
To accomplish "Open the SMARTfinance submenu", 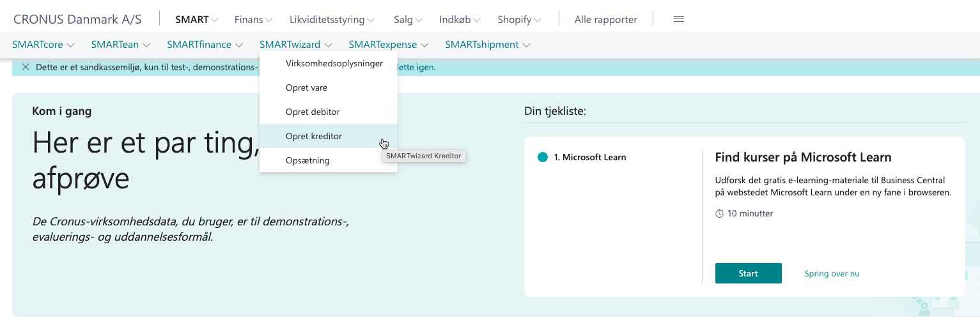I will tap(205, 45).
